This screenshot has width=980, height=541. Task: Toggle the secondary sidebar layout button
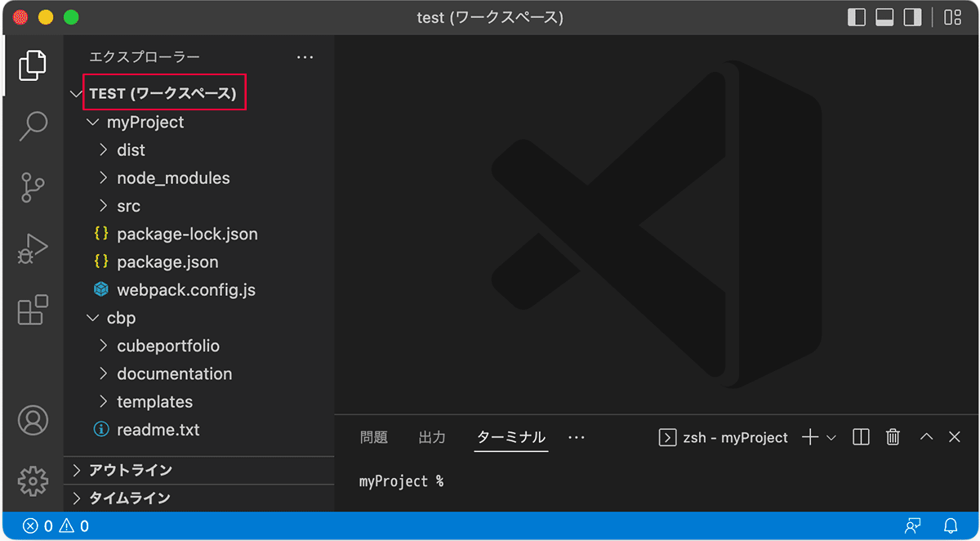pyautogui.click(x=912, y=17)
